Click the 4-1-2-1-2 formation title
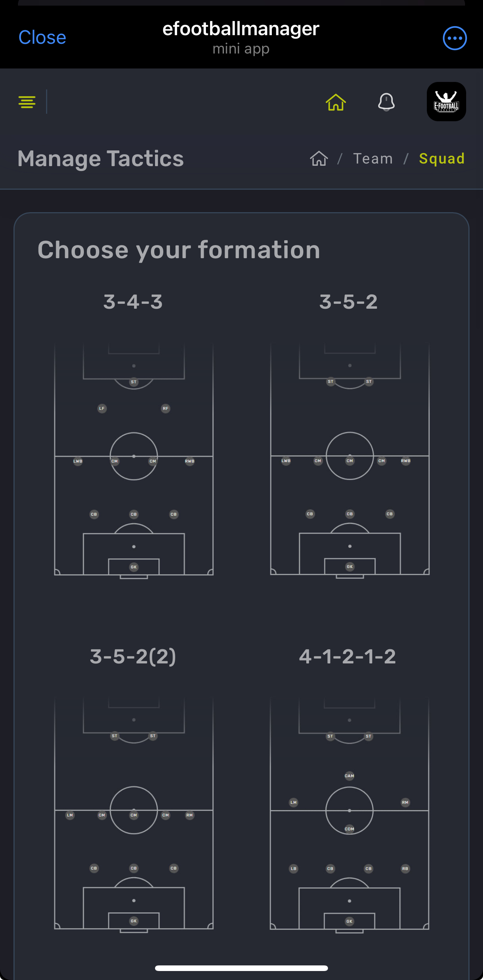The width and height of the screenshot is (483, 980). [x=347, y=656]
